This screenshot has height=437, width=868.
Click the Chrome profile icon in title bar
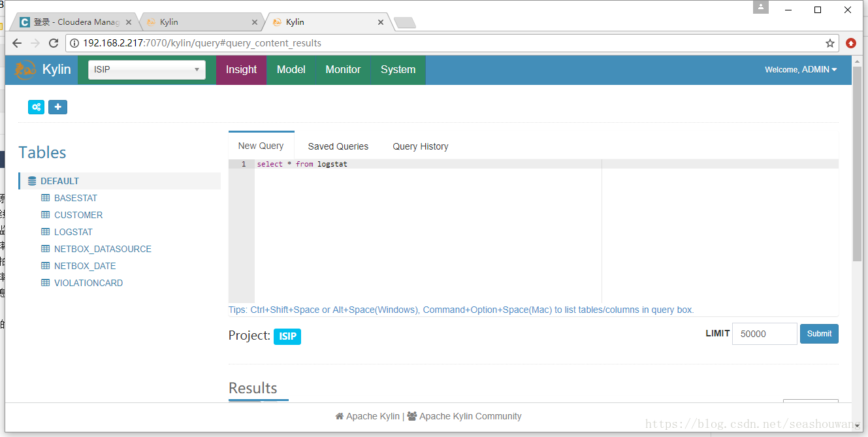761,7
